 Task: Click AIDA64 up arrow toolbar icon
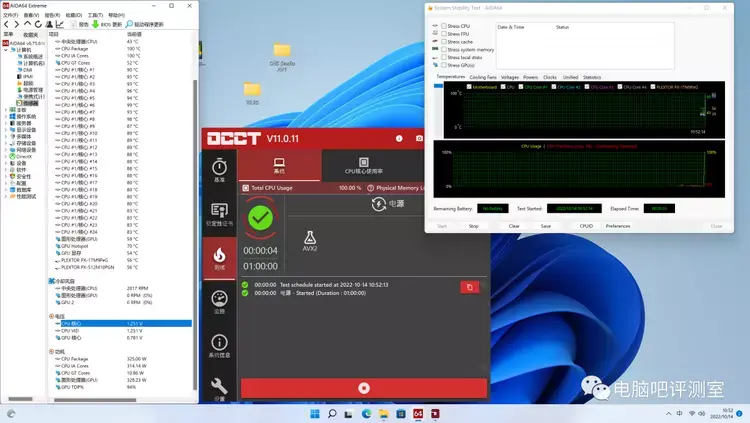27,24
